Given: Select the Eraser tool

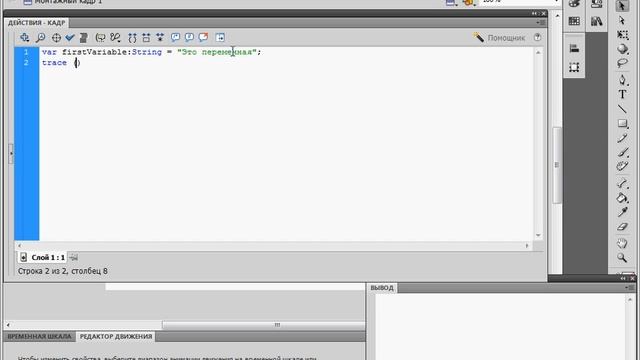Looking at the screenshot, I should (x=622, y=227).
